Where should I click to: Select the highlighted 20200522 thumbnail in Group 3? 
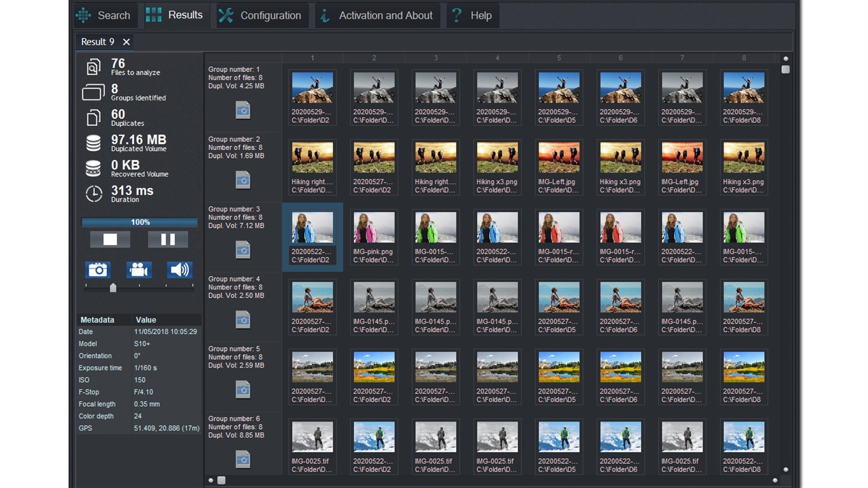click(312, 236)
